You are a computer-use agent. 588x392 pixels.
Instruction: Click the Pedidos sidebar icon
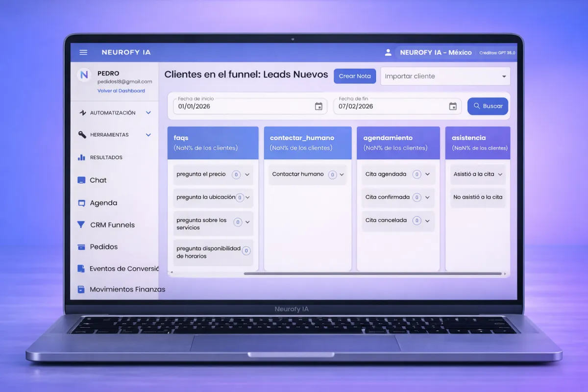[x=81, y=247]
